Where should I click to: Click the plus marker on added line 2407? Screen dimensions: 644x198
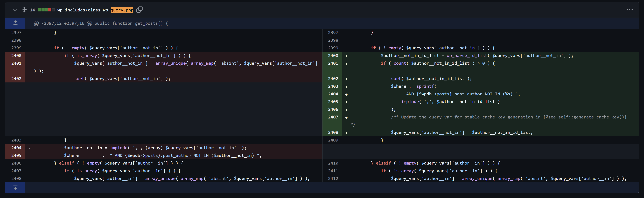click(346, 117)
